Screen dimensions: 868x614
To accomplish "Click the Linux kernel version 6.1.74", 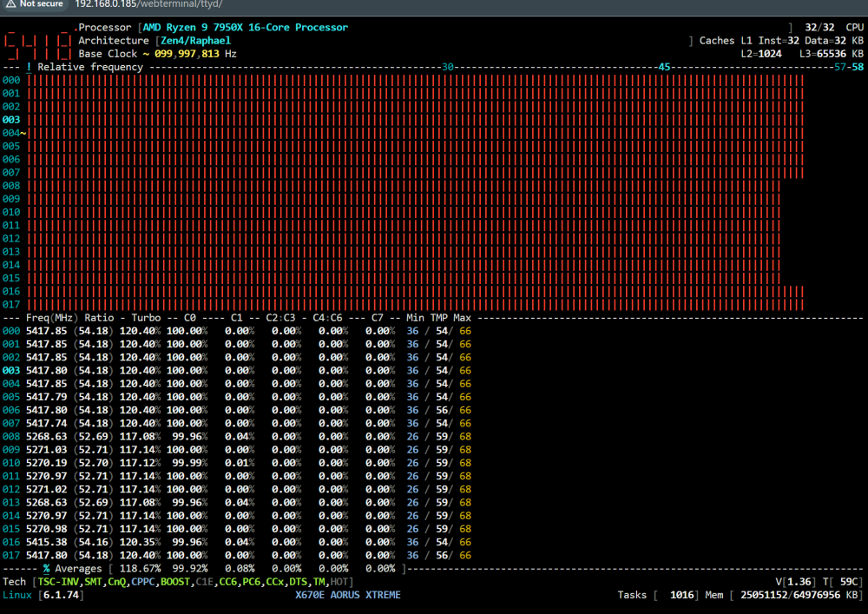I will click(x=61, y=595).
